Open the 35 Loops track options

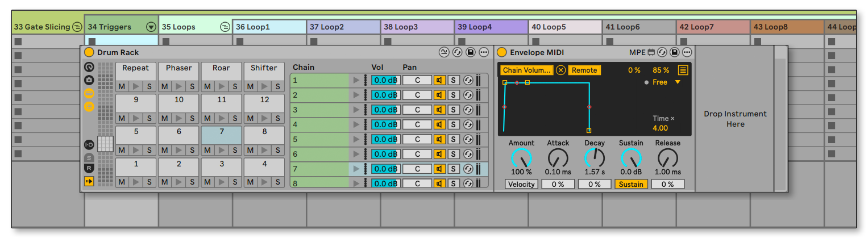pyautogui.click(x=225, y=27)
